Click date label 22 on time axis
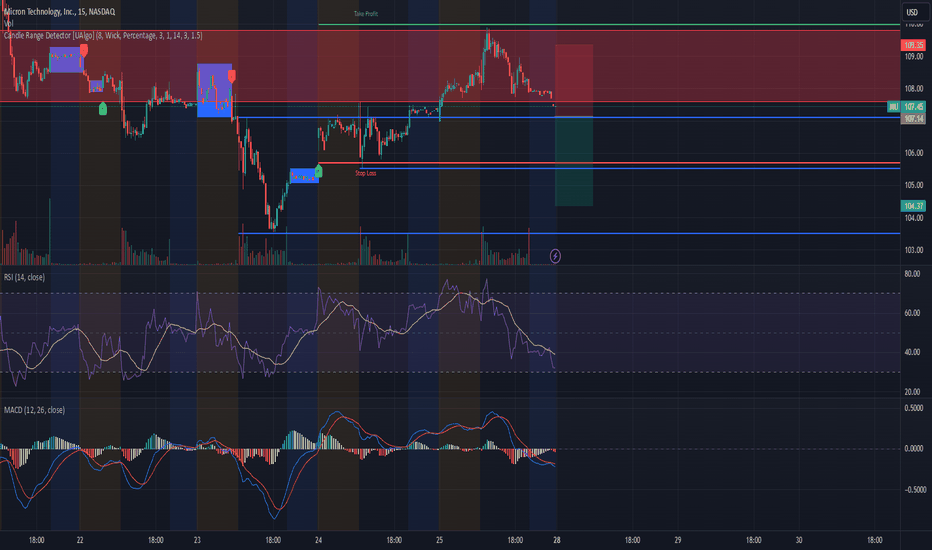The width and height of the screenshot is (932, 550). pyautogui.click(x=80, y=540)
